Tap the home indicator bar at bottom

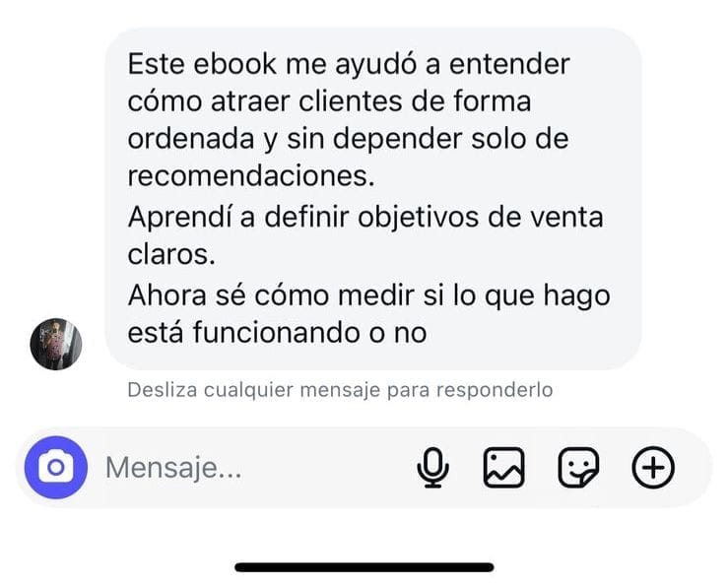[364, 567]
